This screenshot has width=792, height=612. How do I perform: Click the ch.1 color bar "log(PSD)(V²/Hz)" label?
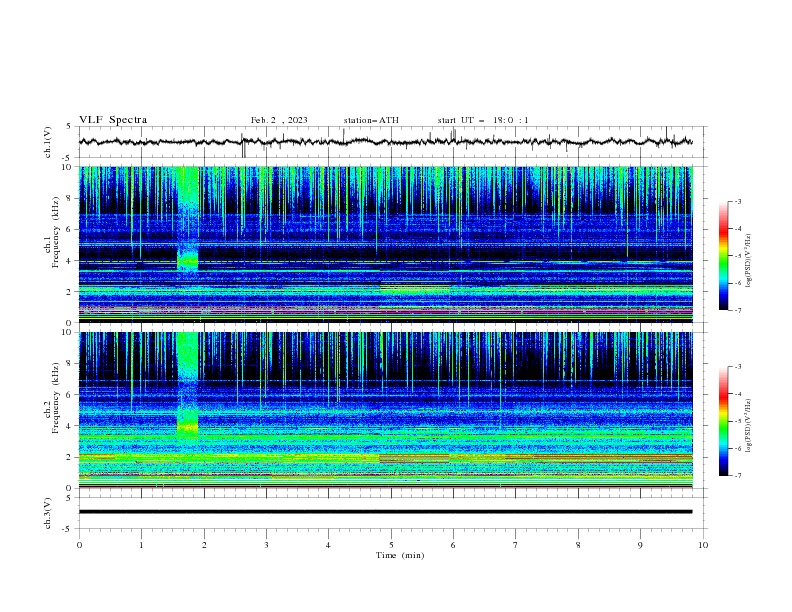click(x=748, y=261)
